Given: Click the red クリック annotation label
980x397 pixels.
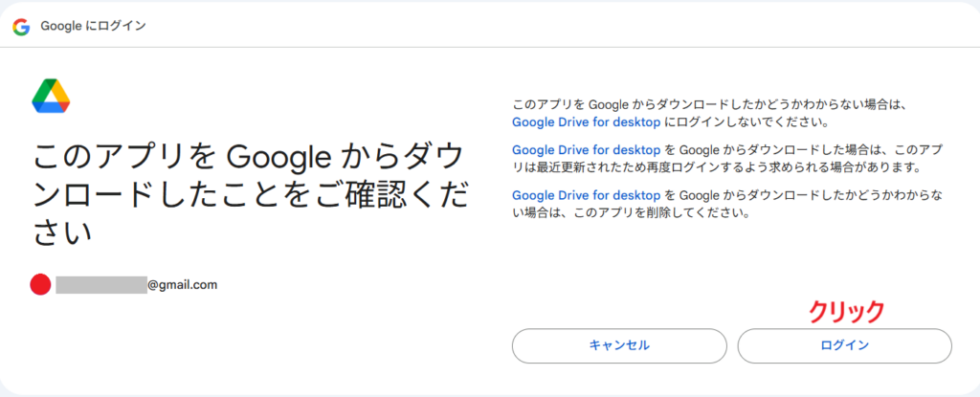Looking at the screenshot, I should pyautogui.click(x=847, y=311).
